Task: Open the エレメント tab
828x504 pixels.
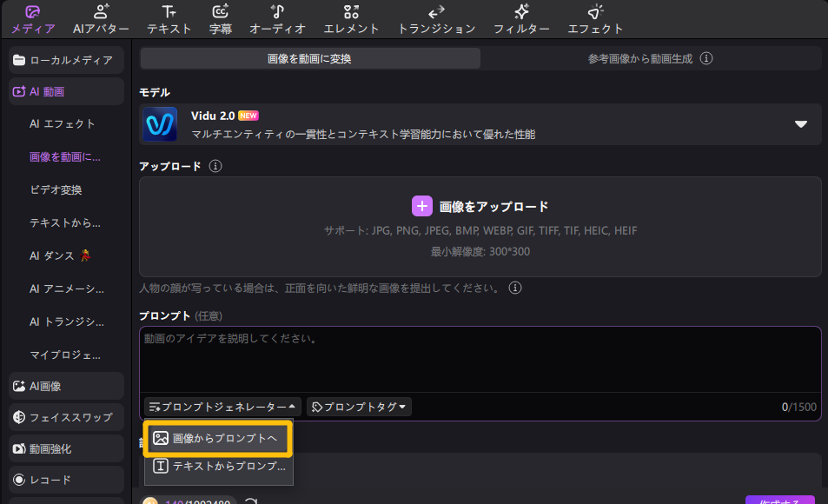Action: (x=351, y=19)
